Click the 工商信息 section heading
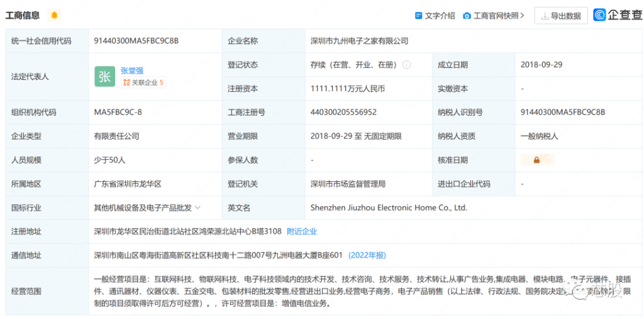Viewport: 644px width, 319px height. (x=23, y=16)
